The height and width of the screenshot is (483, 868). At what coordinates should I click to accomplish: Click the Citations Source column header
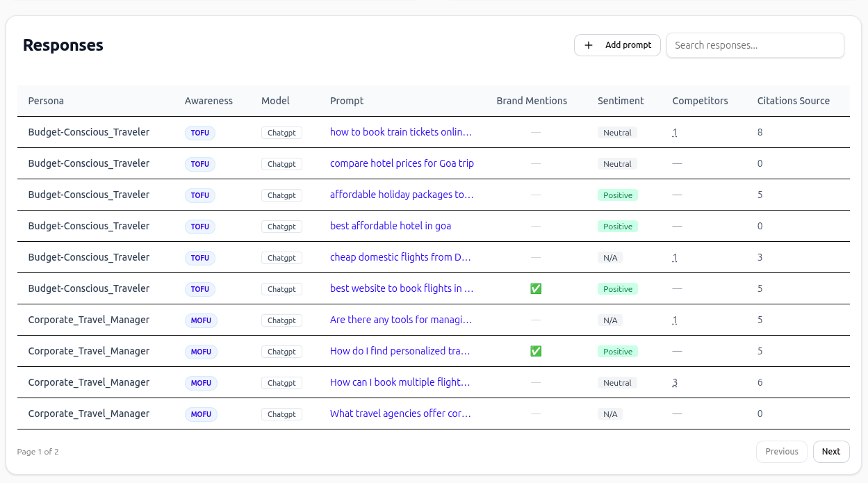794,101
